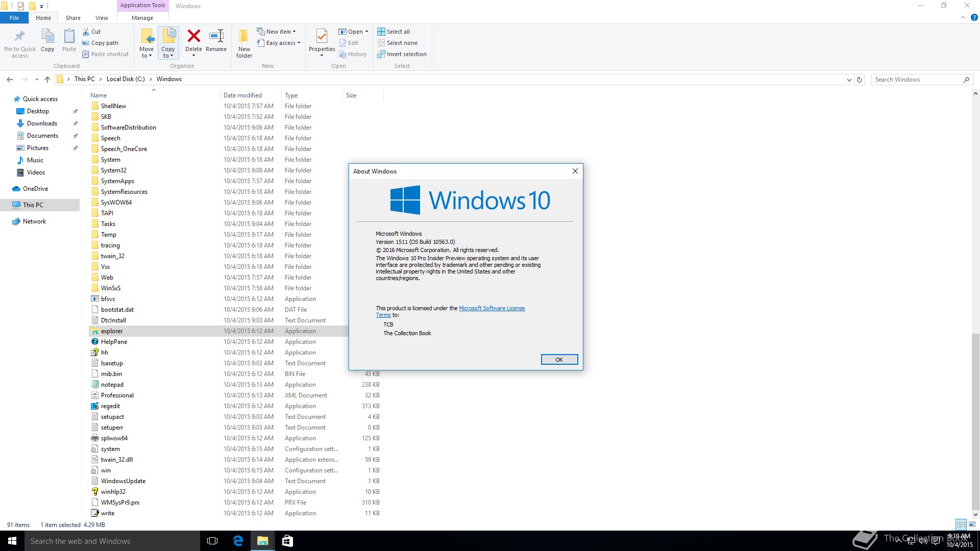
Task: Open the Start menu
Action: pos(12,541)
